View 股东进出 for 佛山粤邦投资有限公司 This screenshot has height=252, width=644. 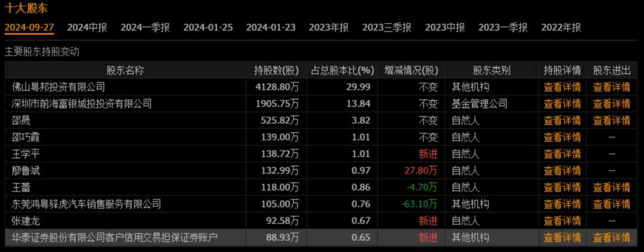tap(612, 87)
